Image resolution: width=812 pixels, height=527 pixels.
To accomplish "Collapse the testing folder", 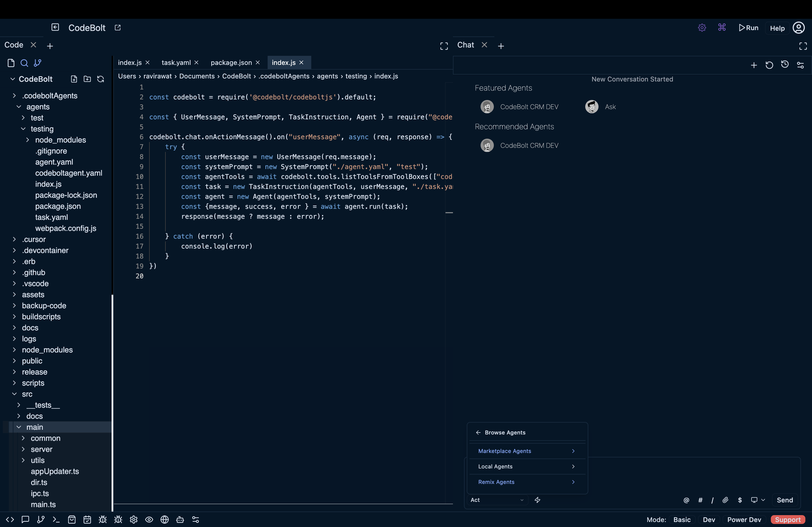I will 23,129.
